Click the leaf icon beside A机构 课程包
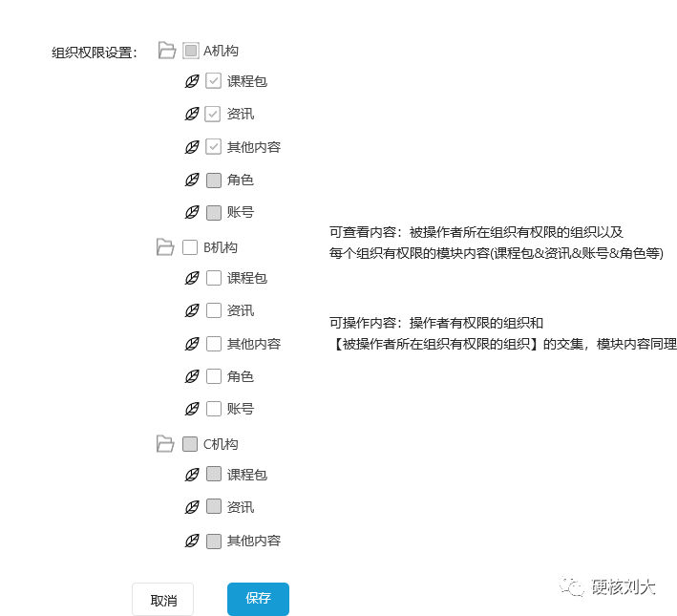Viewport: 677px width, 616px height. point(192,82)
